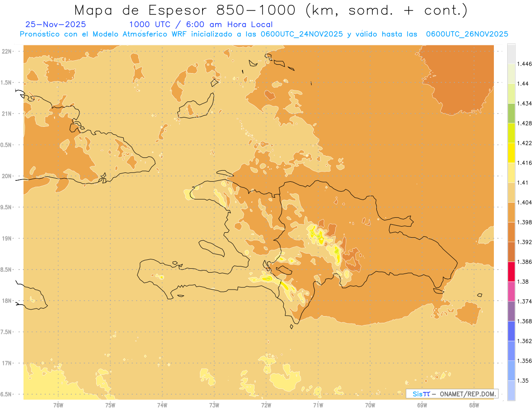Screen dimensions: 532x411
Task: Click the legend value '1.422'
Action: (x=525, y=143)
